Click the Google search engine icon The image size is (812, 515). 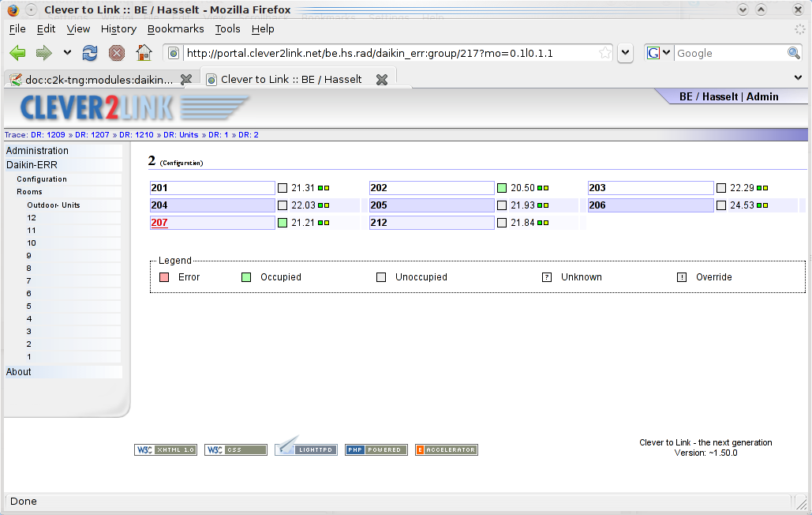tap(653, 53)
